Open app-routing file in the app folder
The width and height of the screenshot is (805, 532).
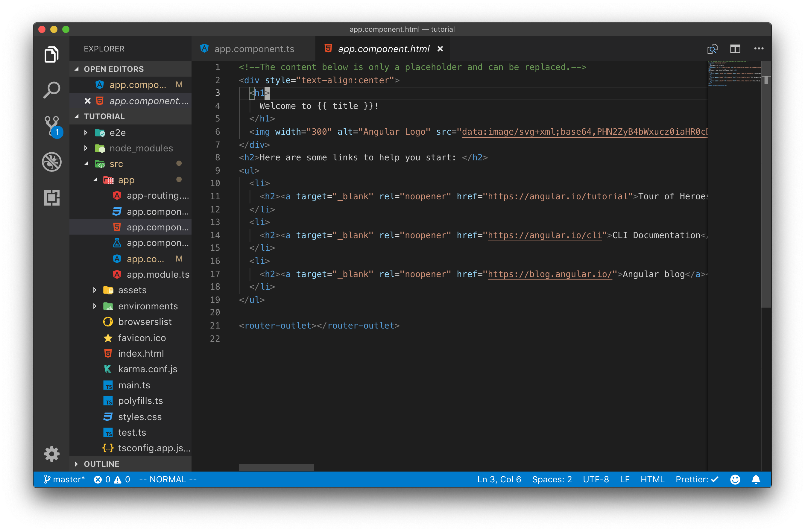click(130, 195)
